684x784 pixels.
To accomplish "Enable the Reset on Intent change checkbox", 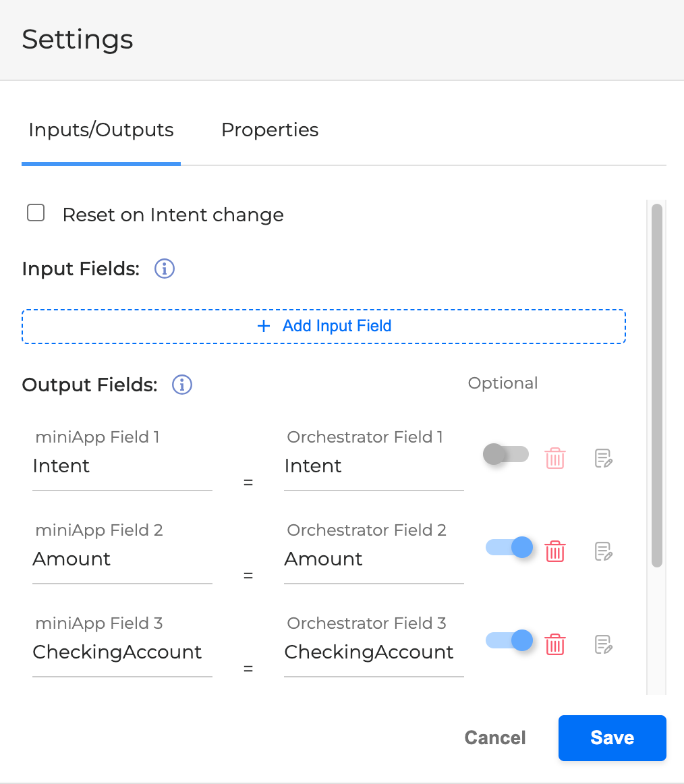I will pos(36,214).
